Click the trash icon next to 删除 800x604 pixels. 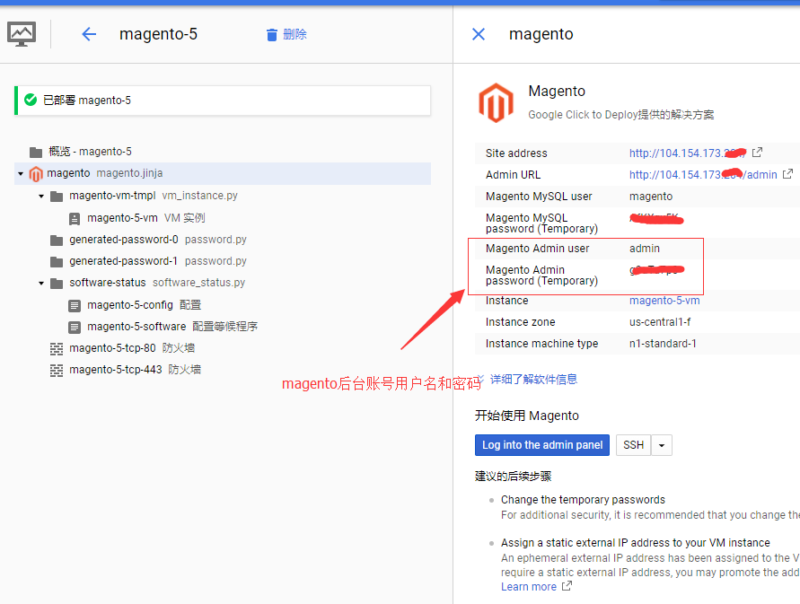click(x=272, y=35)
